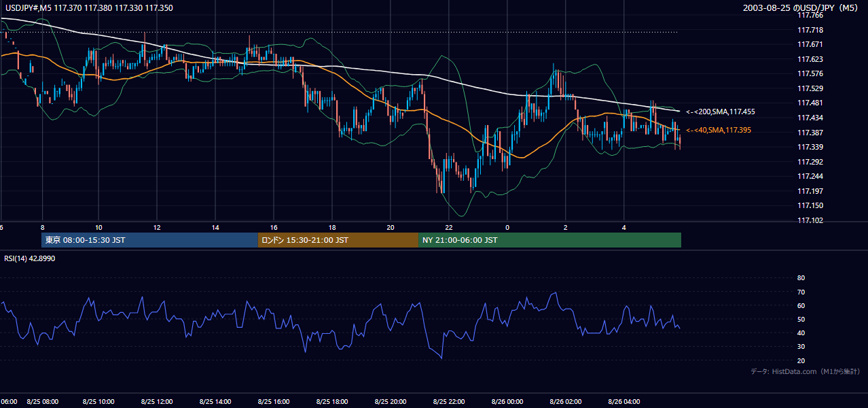Click price level 117.623 on the axis
This screenshot has height=408, width=868.
810,59
